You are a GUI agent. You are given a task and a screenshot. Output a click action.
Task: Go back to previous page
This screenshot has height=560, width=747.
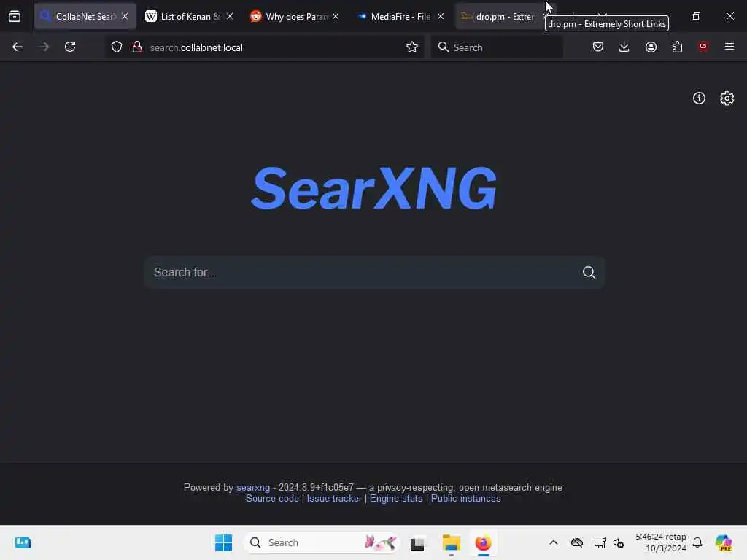click(18, 47)
